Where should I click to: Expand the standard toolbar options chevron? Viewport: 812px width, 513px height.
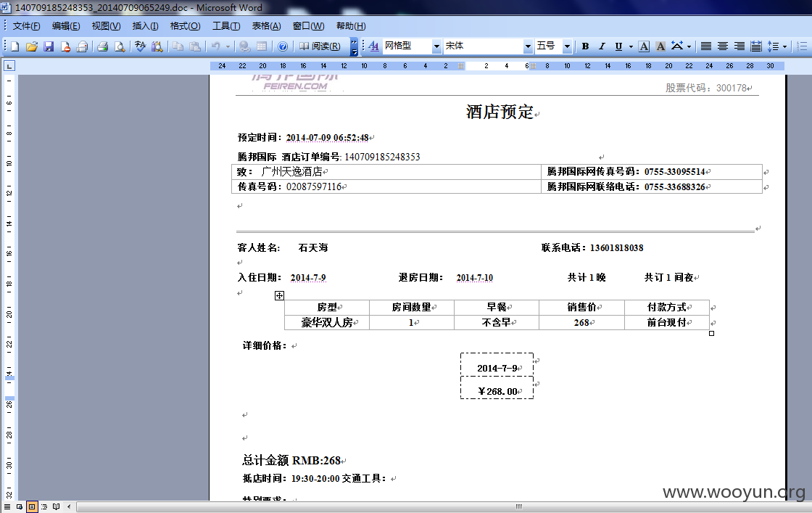pyautogui.click(x=355, y=46)
